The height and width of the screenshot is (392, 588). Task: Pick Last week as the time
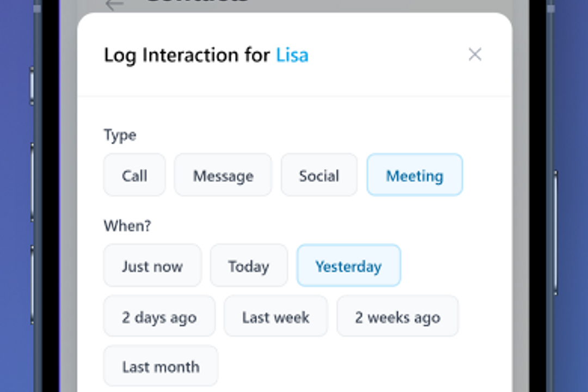coord(276,317)
